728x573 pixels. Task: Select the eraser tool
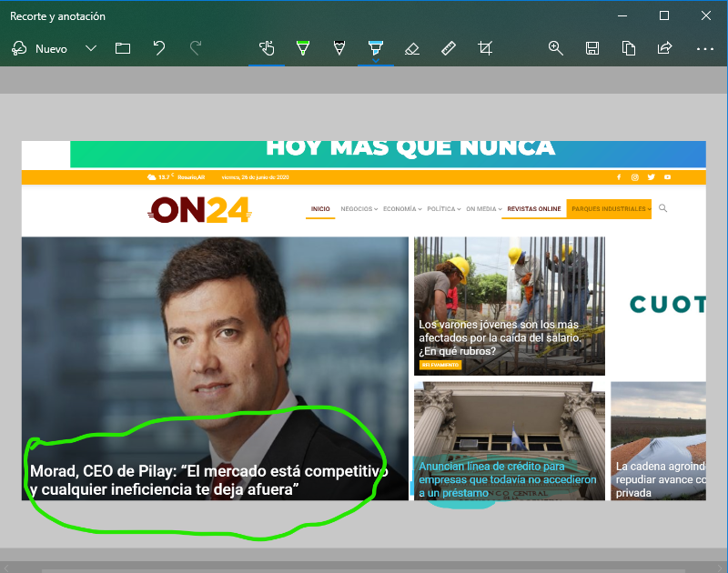coord(412,48)
